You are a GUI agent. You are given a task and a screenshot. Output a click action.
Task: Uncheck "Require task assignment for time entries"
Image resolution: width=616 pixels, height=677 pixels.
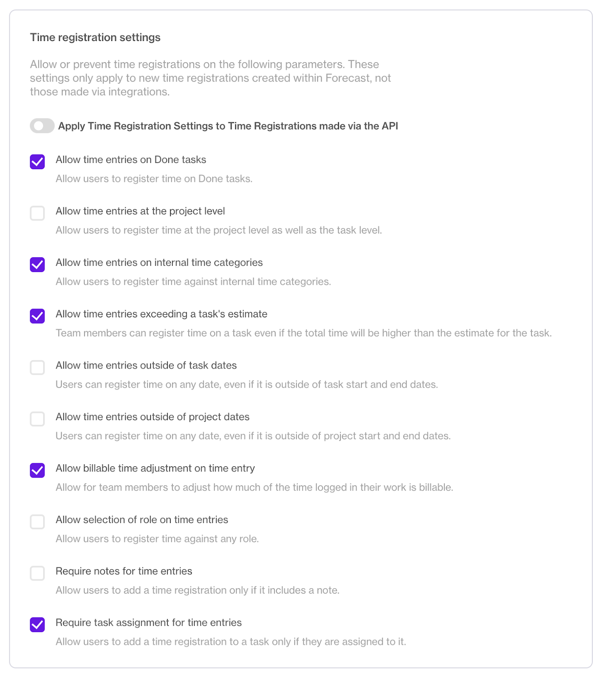(x=38, y=625)
